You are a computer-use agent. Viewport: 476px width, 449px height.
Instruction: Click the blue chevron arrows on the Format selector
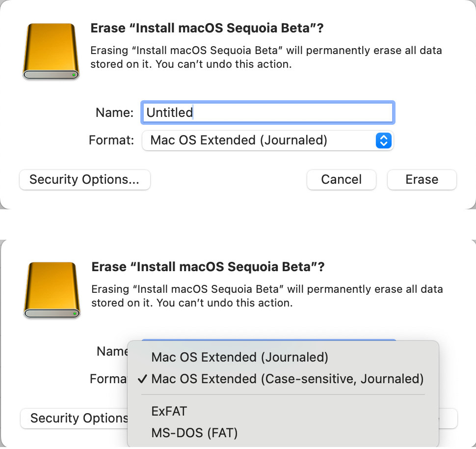pos(383,140)
